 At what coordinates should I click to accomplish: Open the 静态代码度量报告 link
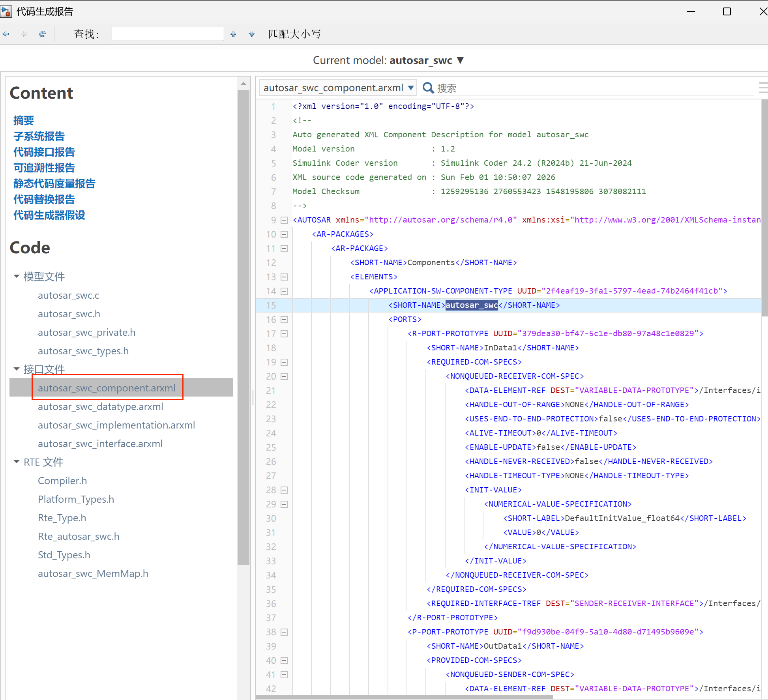54,183
